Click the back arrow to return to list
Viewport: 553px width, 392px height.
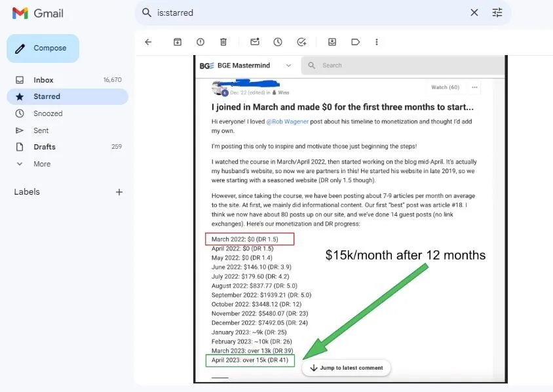point(148,42)
